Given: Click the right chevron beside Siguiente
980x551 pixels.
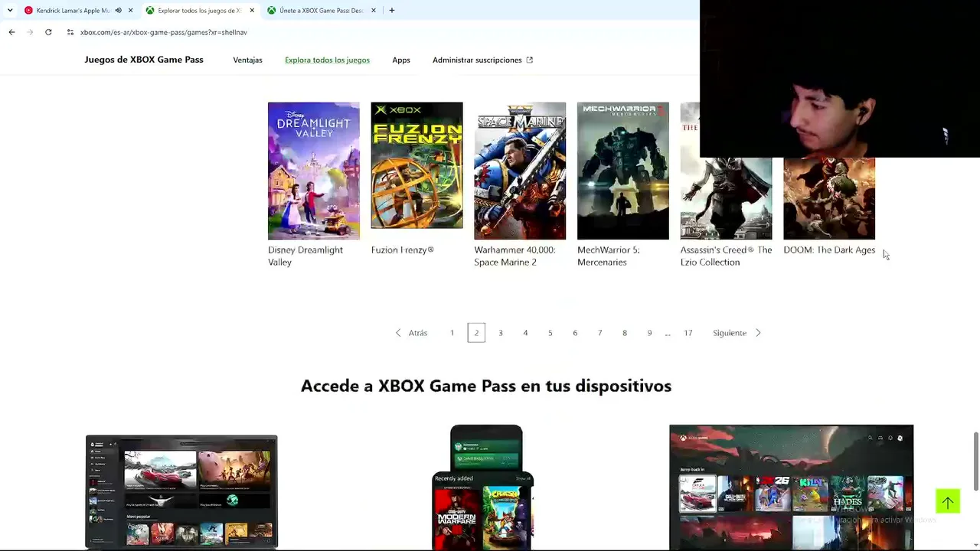Looking at the screenshot, I should (758, 333).
